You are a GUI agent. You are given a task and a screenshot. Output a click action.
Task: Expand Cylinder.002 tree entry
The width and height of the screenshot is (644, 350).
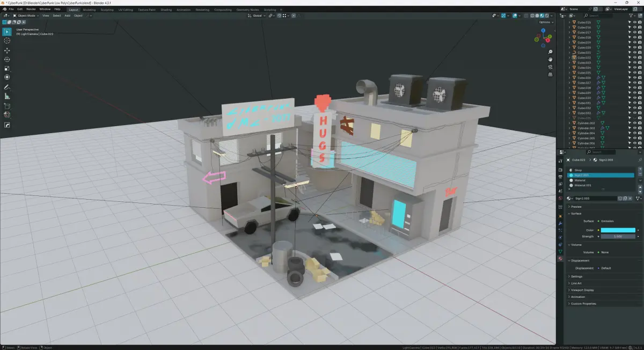(x=569, y=123)
